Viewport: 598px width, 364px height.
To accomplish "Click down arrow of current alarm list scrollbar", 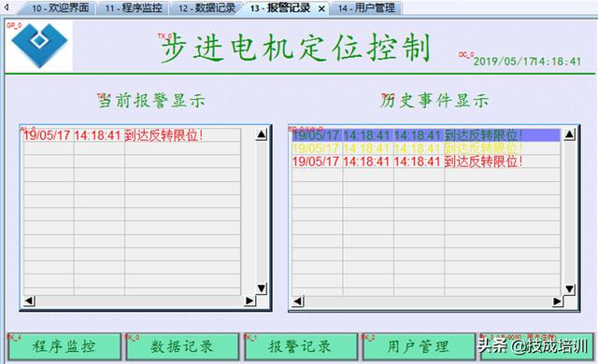I will [262, 288].
